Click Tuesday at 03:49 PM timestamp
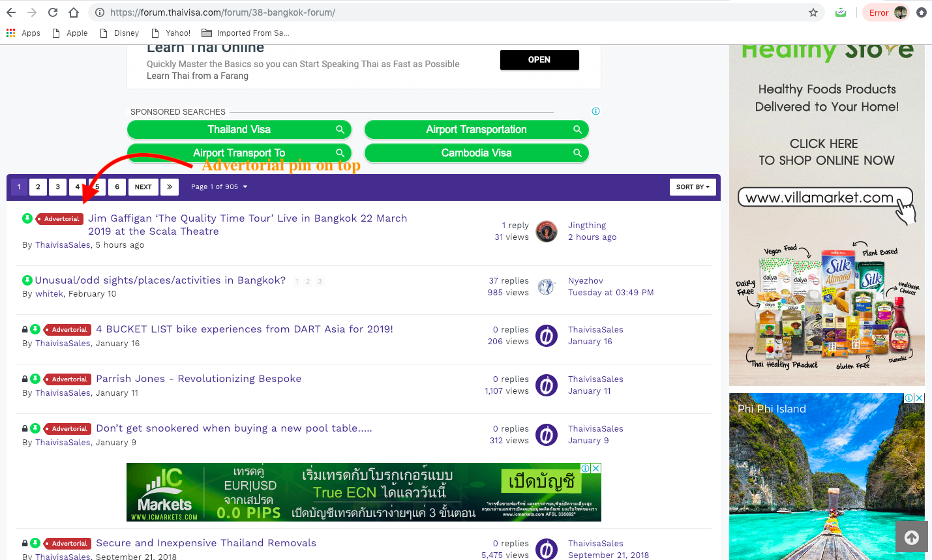 (x=610, y=293)
